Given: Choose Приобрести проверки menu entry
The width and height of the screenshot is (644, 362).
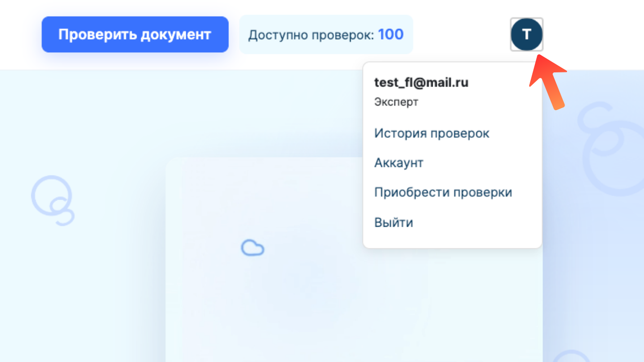Looking at the screenshot, I should [443, 192].
